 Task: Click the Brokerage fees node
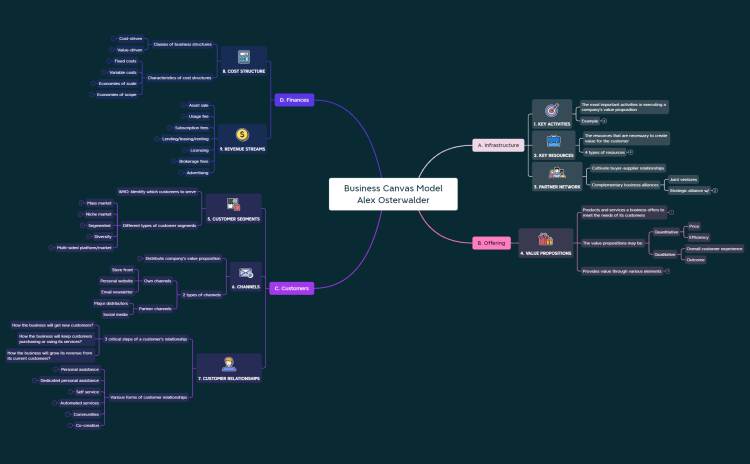(194, 162)
